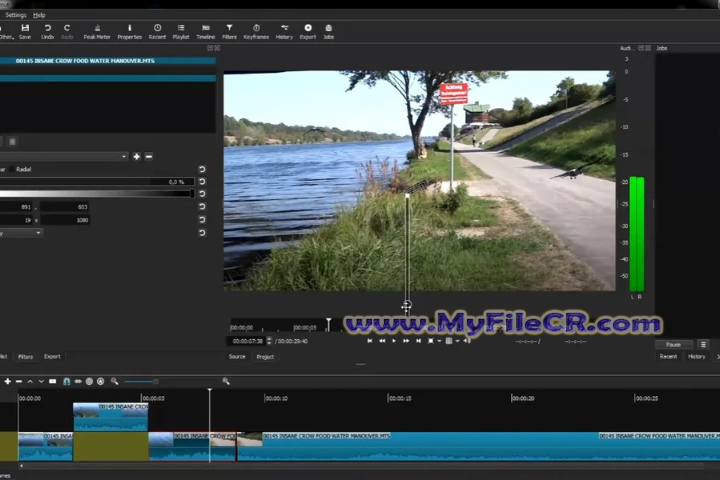The height and width of the screenshot is (480, 720).
Task: Click the player fast forward button
Action: pos(406,341)
